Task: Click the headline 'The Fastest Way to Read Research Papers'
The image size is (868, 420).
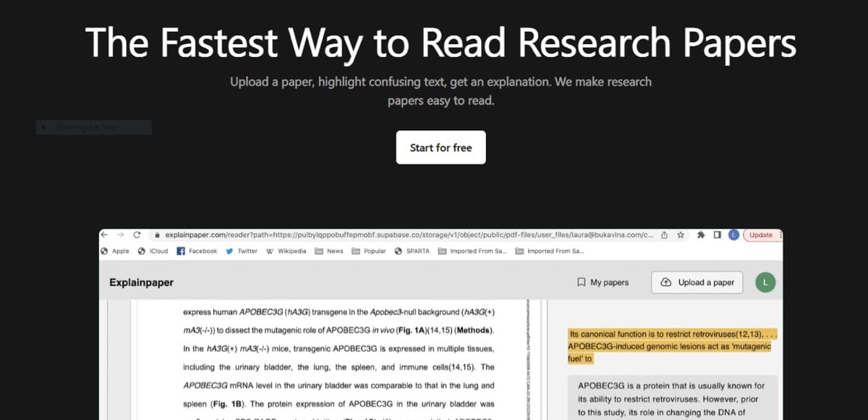Action: (441, 42)
